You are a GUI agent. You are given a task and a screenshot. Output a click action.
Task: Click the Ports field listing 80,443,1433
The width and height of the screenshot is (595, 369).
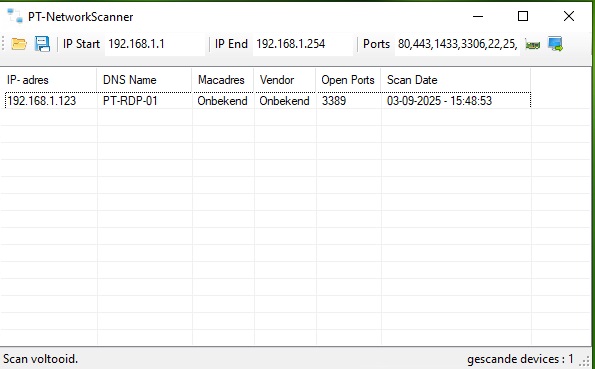click(457, 44)
